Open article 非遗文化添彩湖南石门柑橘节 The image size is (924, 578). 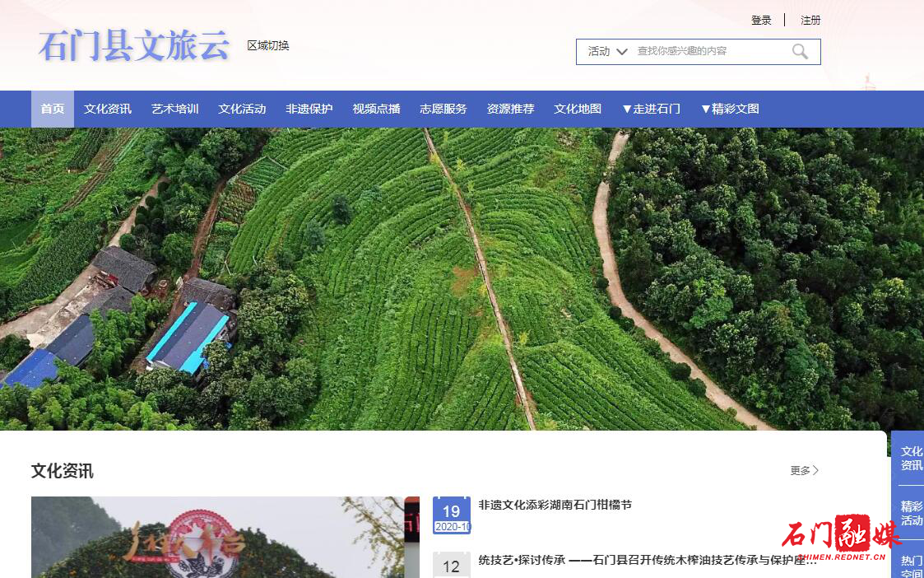pyautogui.click(x=555, y=505)
